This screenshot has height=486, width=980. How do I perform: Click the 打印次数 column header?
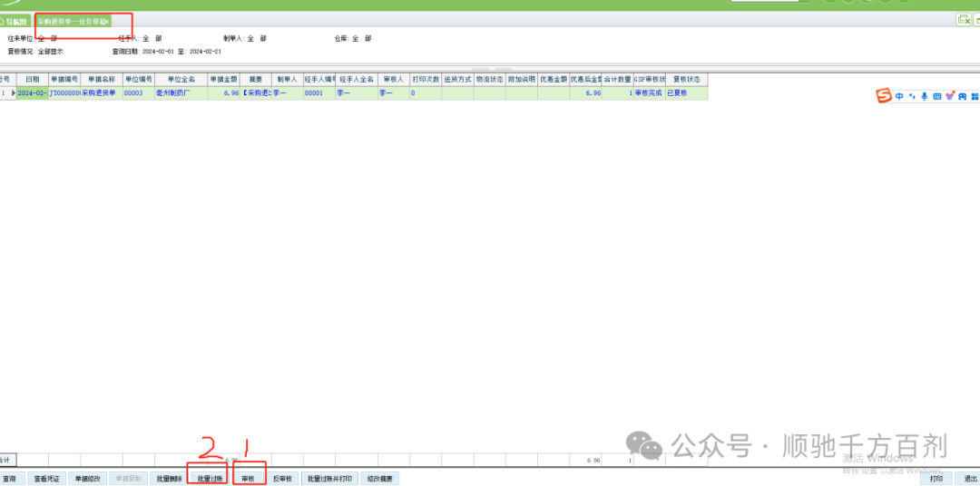click(426, 79)
